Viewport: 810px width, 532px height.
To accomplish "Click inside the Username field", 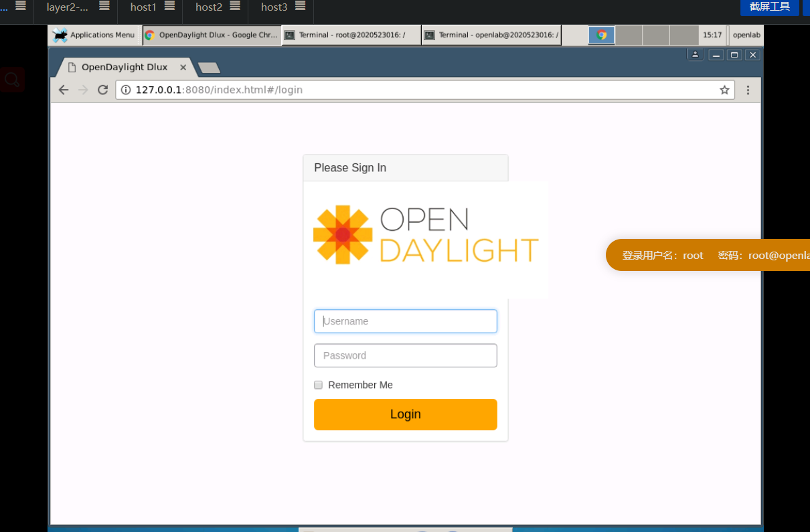I will [x=405, y=321].
